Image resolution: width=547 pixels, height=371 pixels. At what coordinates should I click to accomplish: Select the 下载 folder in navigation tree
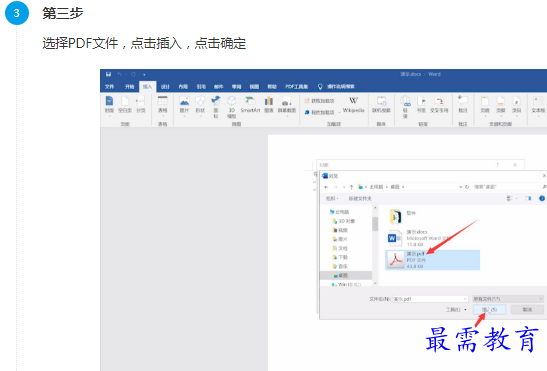340,257
